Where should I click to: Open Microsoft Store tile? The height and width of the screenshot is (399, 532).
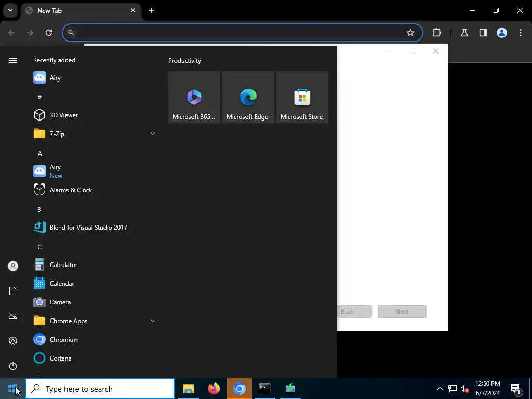pos(302,97)
